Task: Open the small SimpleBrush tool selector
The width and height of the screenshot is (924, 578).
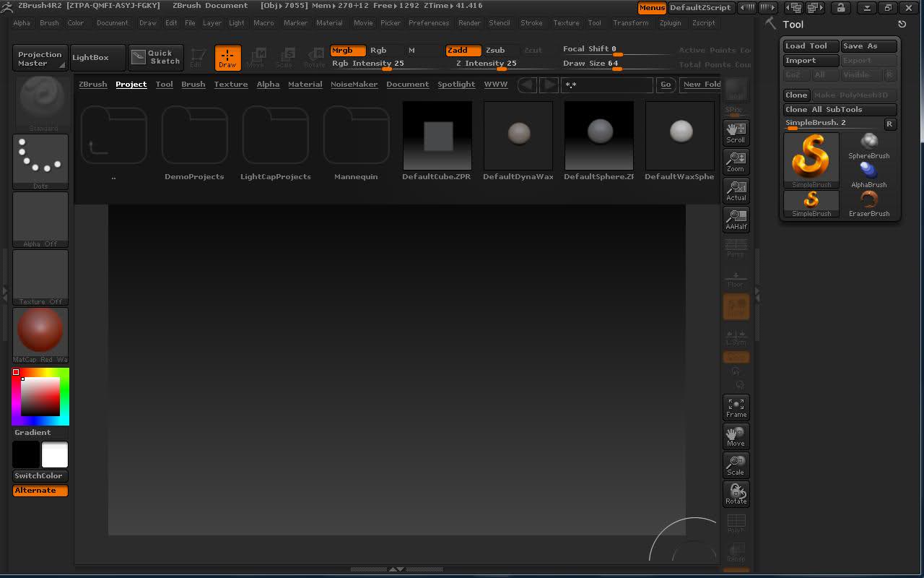Action: 811,203
